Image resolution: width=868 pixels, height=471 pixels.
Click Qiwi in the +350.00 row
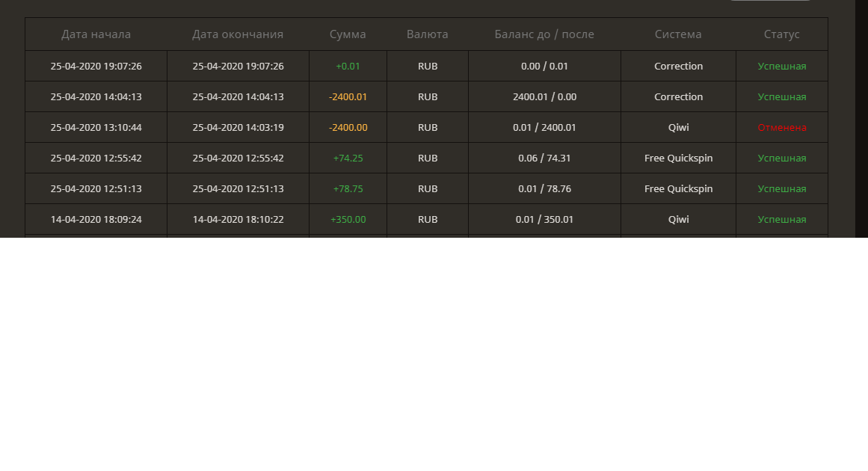(678, 220)
